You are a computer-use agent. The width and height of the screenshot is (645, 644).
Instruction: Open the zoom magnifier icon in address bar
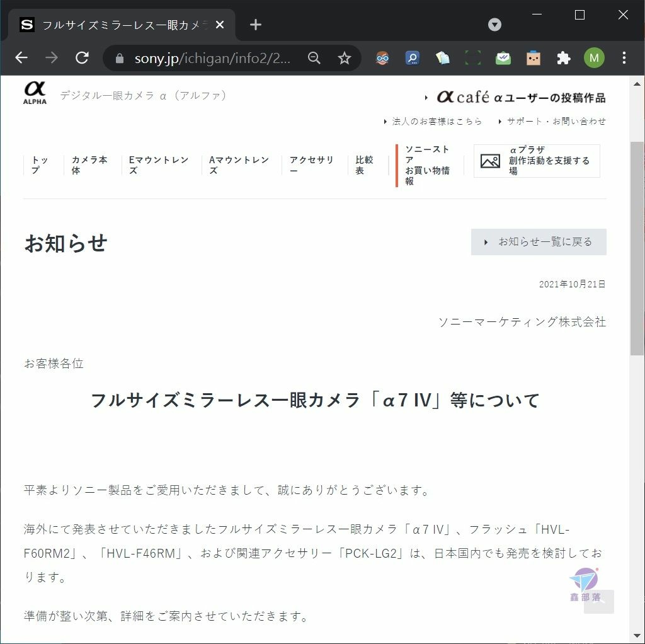pyautogui.click(x=314, y=58)
